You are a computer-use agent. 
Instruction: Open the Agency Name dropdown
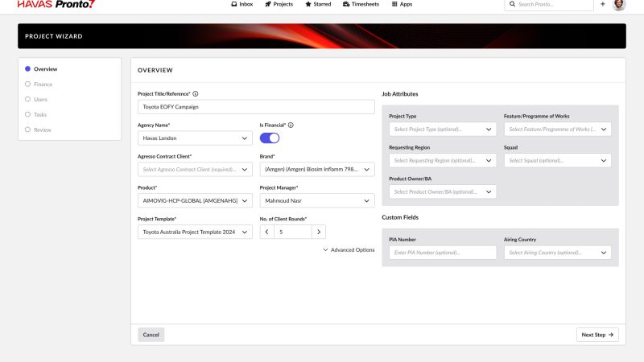pyautogui.click(x=195, y=138)
